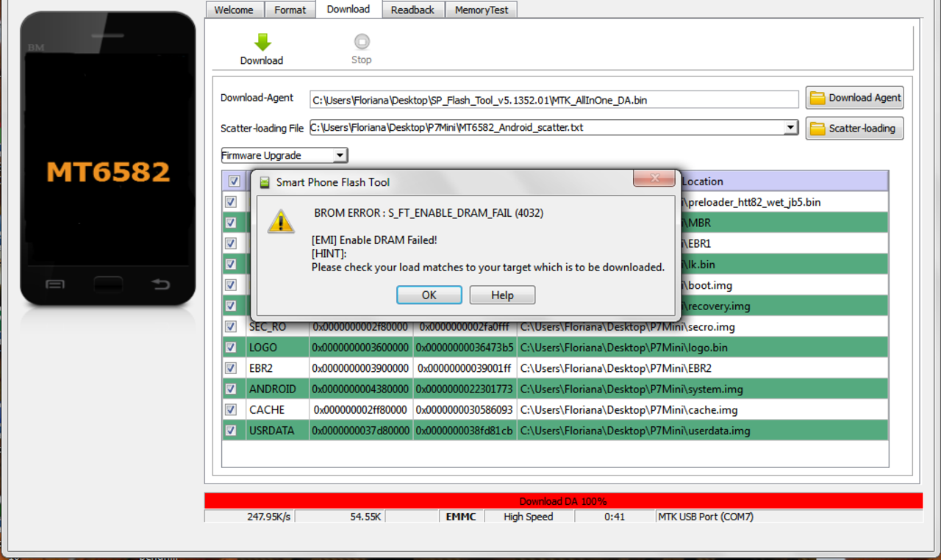Viewport: 941px width, 560px height.
Task: Click the folder icon on Download Agent button
Action: point(817,98)
